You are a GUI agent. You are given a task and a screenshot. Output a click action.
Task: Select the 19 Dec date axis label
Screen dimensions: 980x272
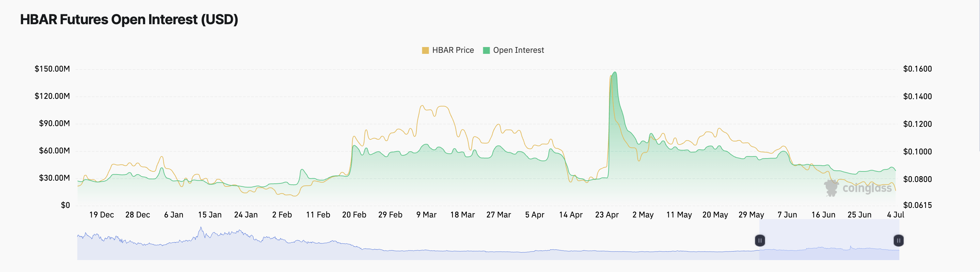point(101,215)
